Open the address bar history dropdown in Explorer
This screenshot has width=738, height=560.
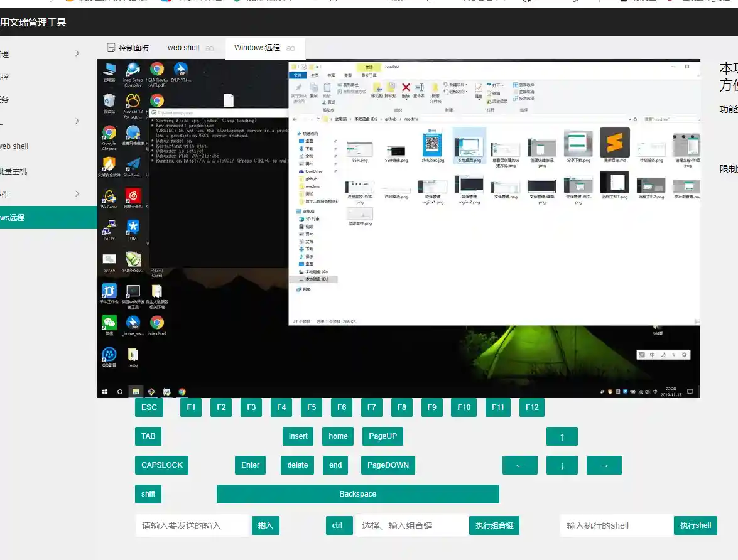(x=629, y=119)
